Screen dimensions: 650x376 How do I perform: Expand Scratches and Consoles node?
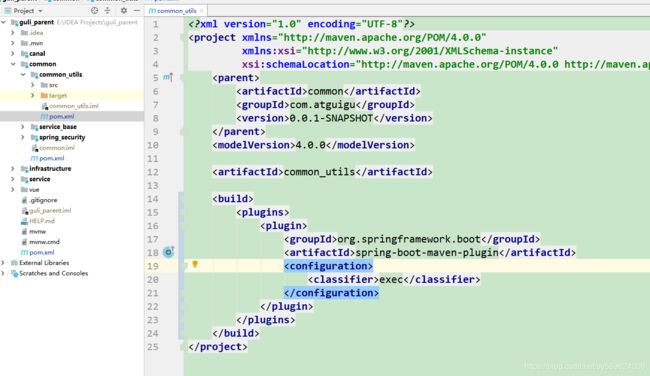tap(3, 273)
